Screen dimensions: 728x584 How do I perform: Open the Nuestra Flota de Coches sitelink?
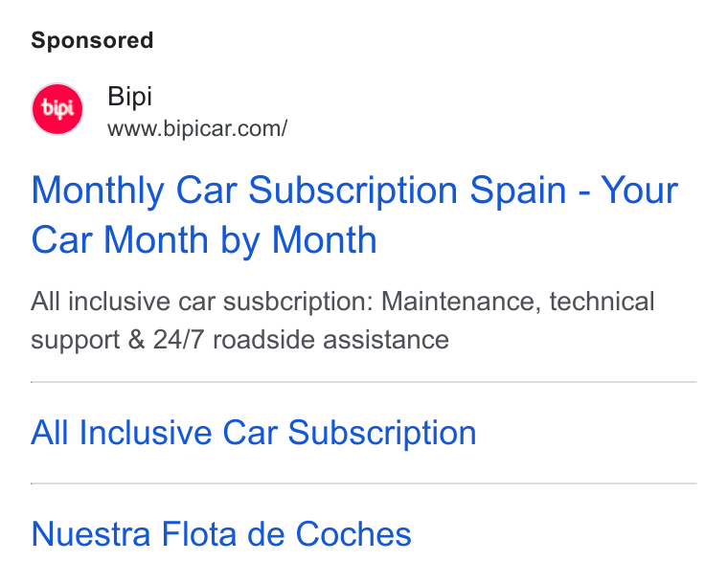click(221, 534)
